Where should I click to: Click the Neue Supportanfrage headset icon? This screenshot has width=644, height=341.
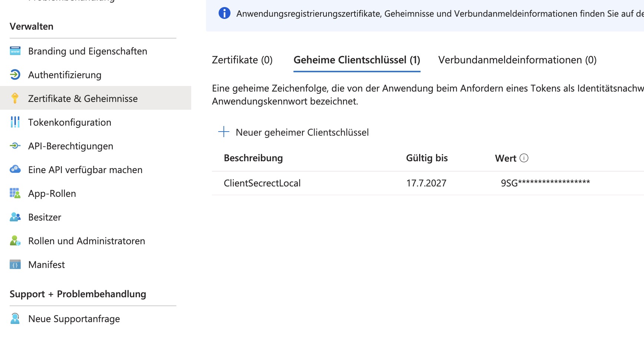pos(15,319)
